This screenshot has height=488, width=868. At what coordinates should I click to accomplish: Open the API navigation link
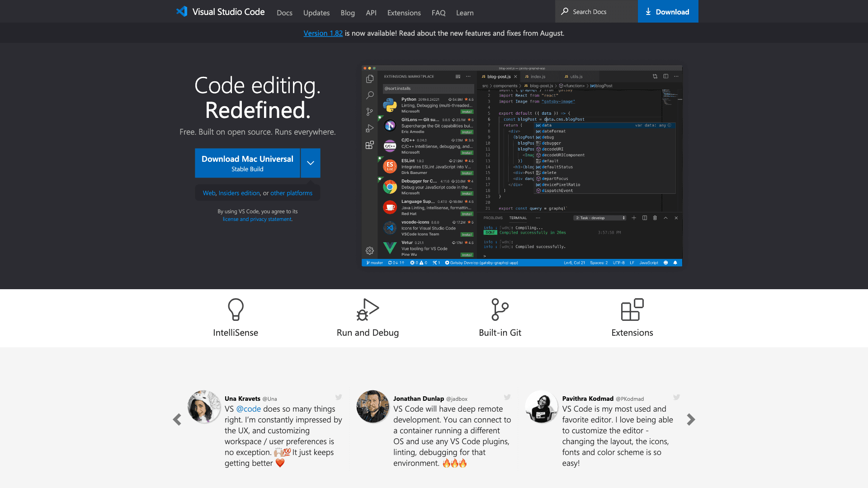(x=371, y=13)
